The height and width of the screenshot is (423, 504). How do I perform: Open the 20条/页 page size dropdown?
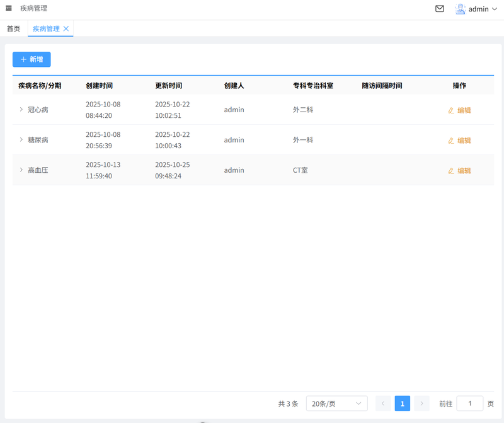pyautogui.click(x=336, y=403)
